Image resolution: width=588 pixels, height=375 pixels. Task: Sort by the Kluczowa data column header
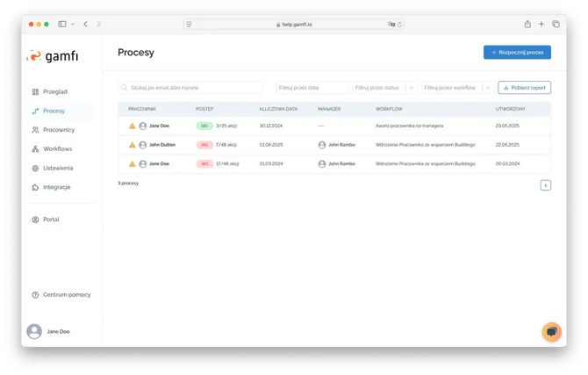tap(278, 109)
